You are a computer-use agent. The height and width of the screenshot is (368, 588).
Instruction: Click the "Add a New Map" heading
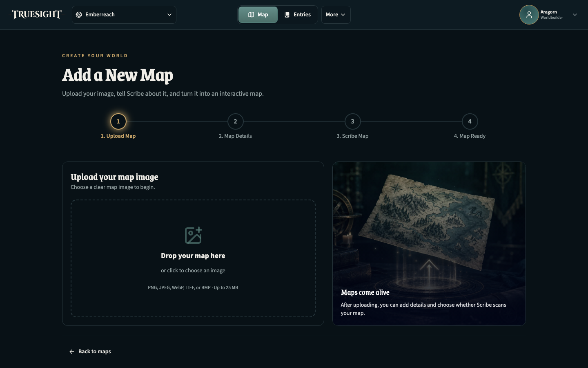pyautogui.click(x=118, y=75)
